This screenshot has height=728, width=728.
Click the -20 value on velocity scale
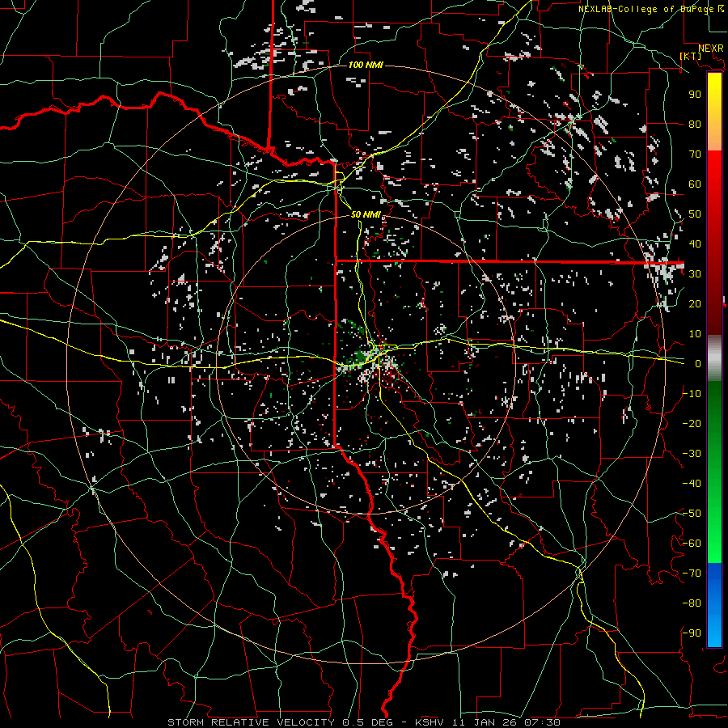[x=692, y=423]
